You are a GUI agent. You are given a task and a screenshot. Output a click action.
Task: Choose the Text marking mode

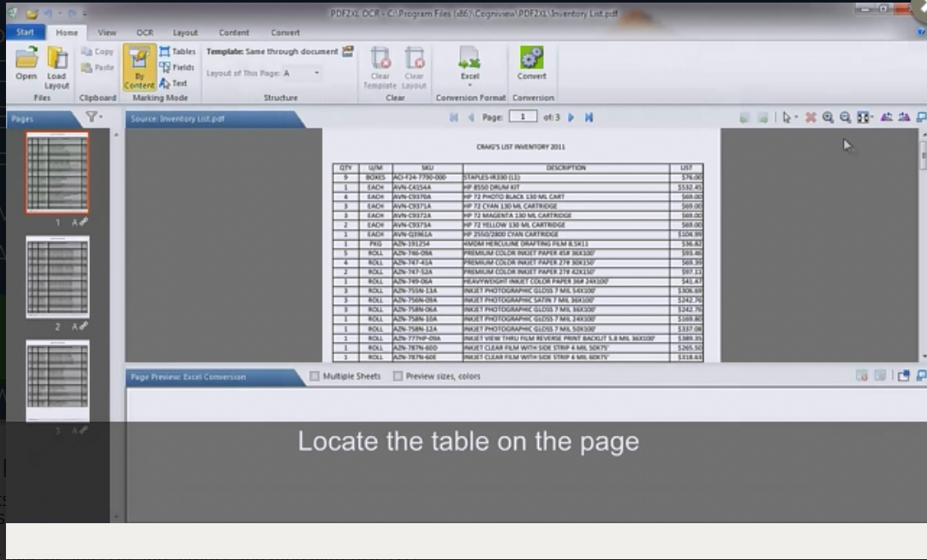(x=173, y=83)
